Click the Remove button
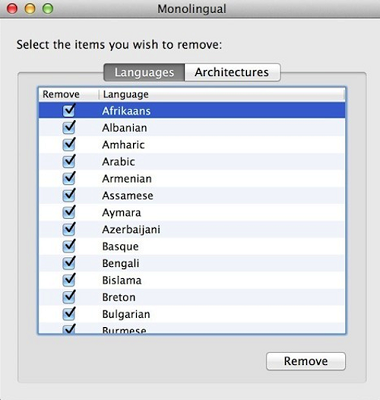This screenshot has width=380, height=400. tap(306, 361)
